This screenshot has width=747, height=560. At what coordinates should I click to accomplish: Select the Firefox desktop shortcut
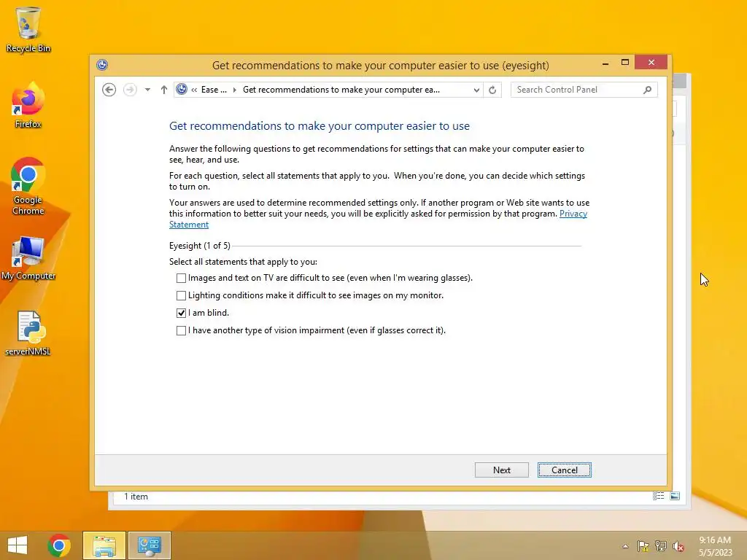click(28, 105)
